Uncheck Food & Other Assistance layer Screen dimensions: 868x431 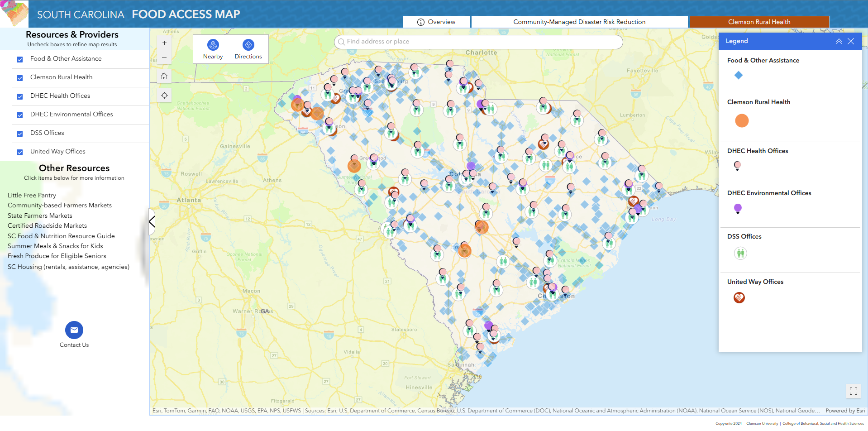click(x=19, y=59)
